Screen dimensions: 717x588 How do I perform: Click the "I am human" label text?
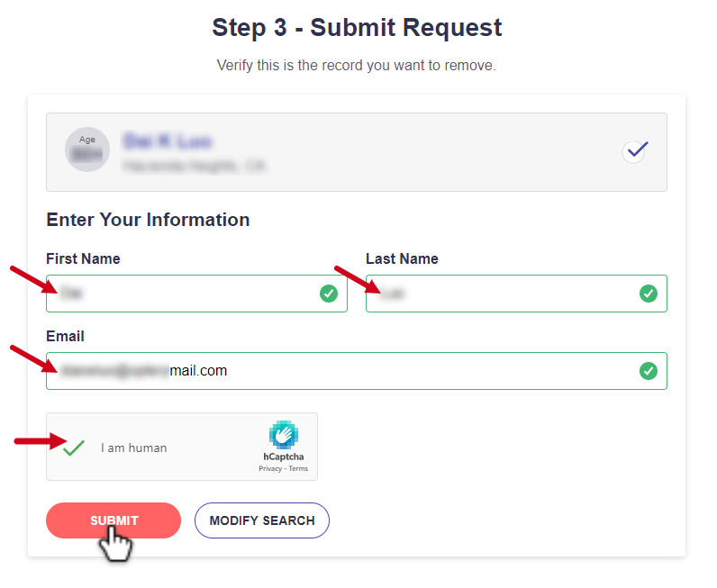coord(134,448)
